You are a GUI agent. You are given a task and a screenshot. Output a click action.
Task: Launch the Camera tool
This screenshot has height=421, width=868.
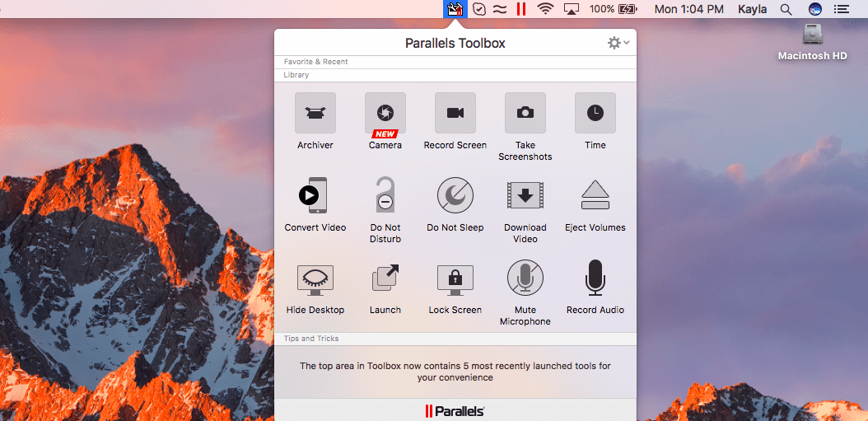[385, 114]
